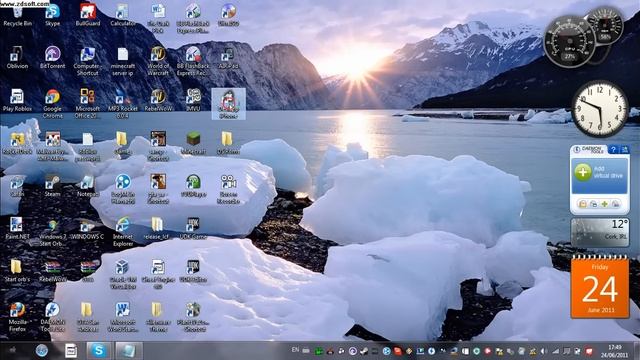Open the volume speaker icon in tray
Viewport: 640px width, 360px height.
pyautogui.click(x=544, y=351)
